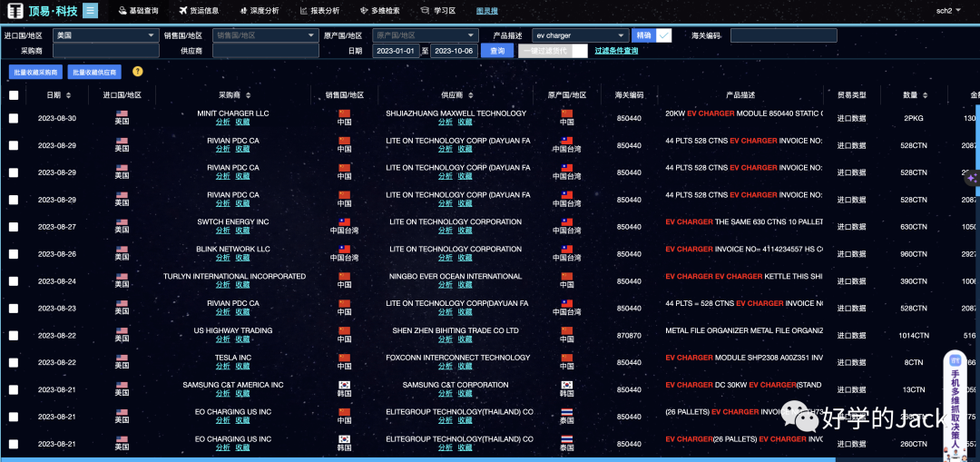Click 分析 under TESLA INC buyer
This screenshot has width=980, height=462.
coord(223,367)
